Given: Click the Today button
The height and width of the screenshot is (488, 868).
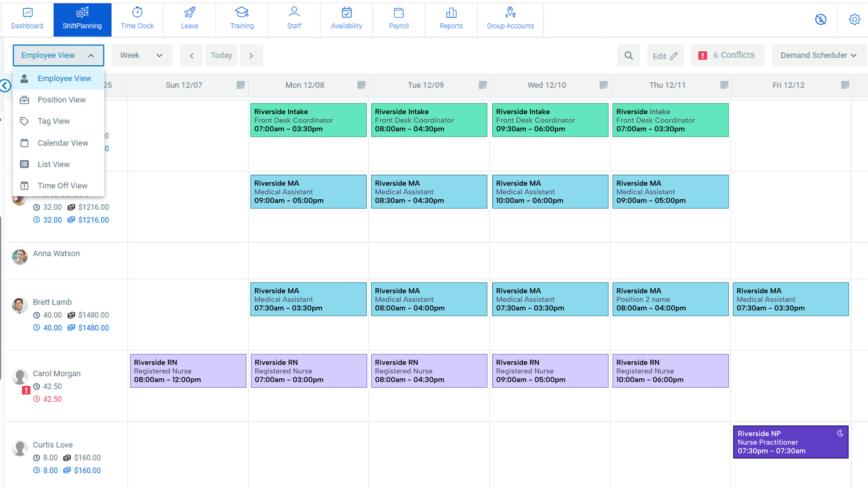Looking at the screenshot, I should (221, 56).
